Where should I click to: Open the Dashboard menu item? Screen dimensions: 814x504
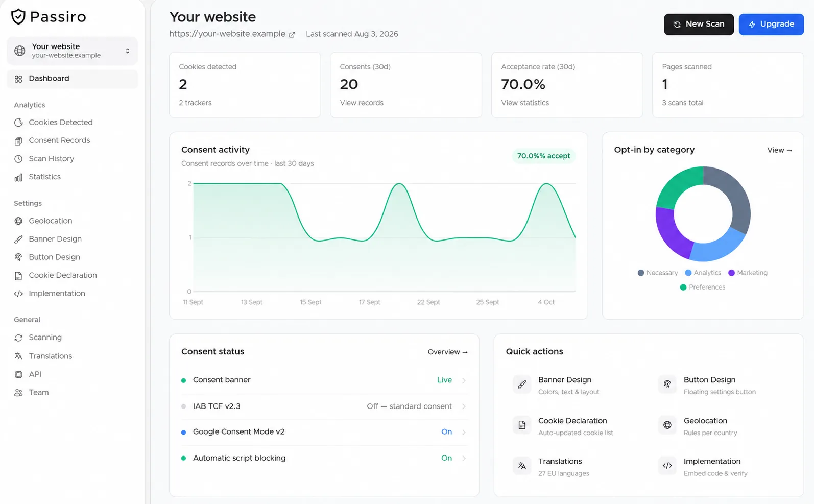click(73, 79)
